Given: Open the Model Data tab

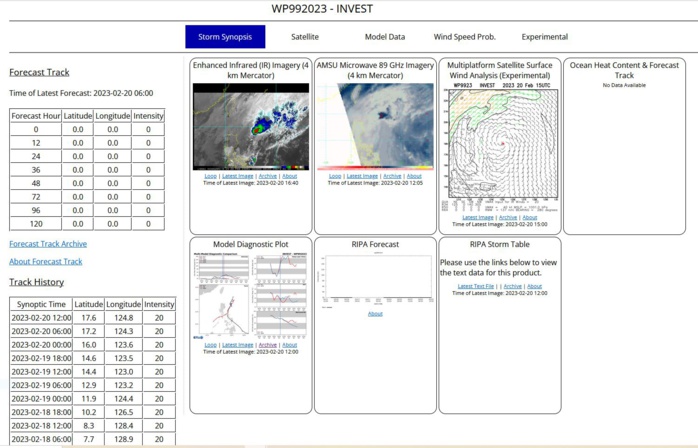Looking at the screenshot, I should [x=384, y=37].
